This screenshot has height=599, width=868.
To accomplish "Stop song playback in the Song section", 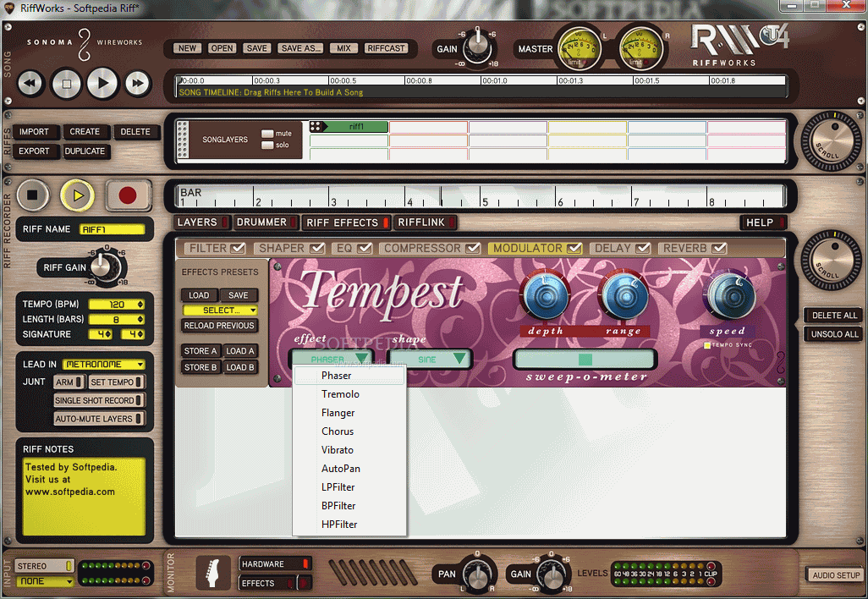I will tap(67, 84).
